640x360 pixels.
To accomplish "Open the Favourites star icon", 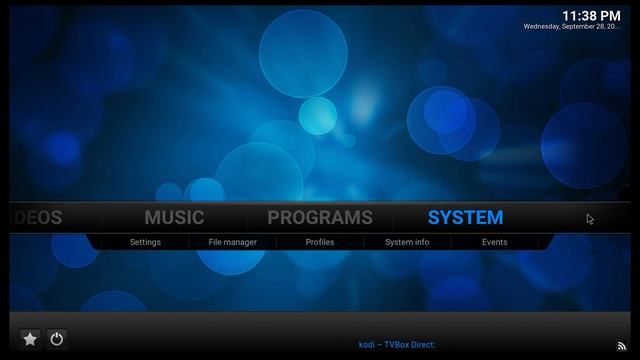I will [30, 339].
